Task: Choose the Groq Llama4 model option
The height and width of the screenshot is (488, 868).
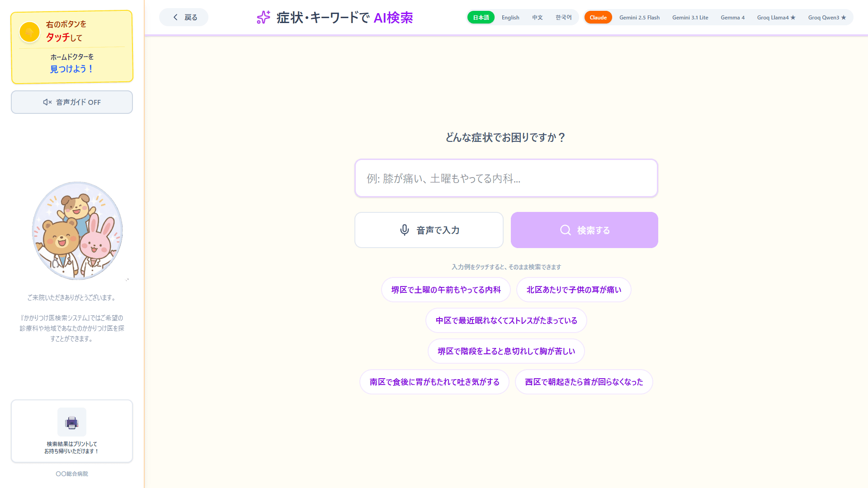Action: pos(776,17)
